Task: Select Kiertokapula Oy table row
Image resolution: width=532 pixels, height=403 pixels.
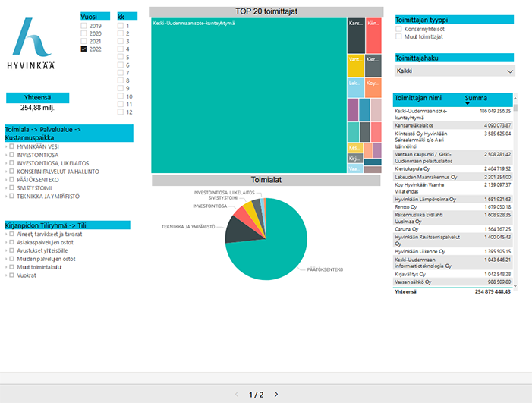Action: [453, 169]
